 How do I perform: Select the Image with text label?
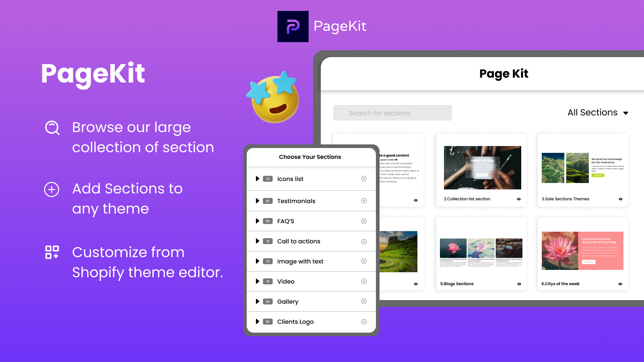pyautogui.click(x=300, y=261)
